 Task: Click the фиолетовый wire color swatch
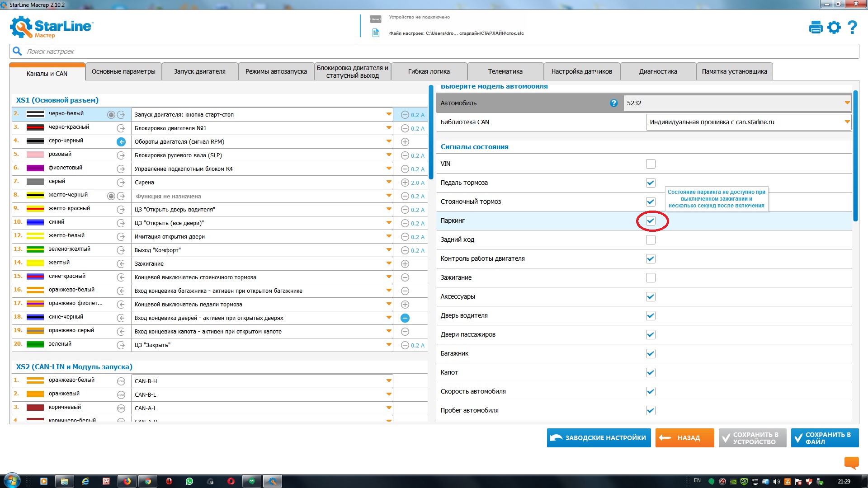pos(35,168)
